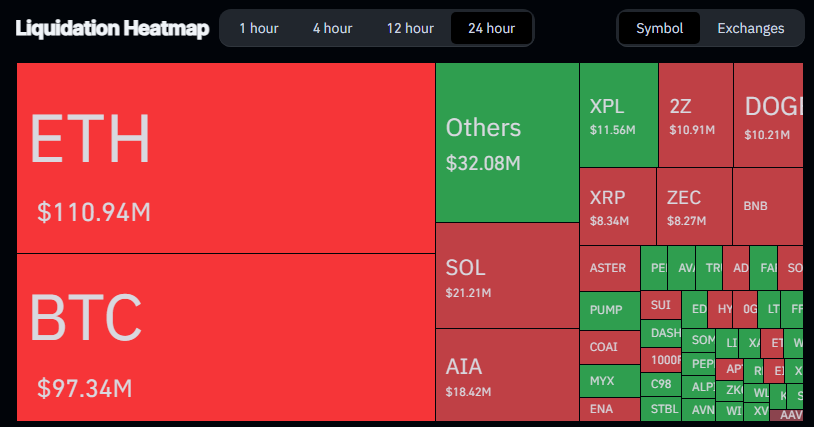The width and height of the screenshot is (814, 427).
Task: Open the BTC $97.34M tile
Action: [x=225, y=336]
